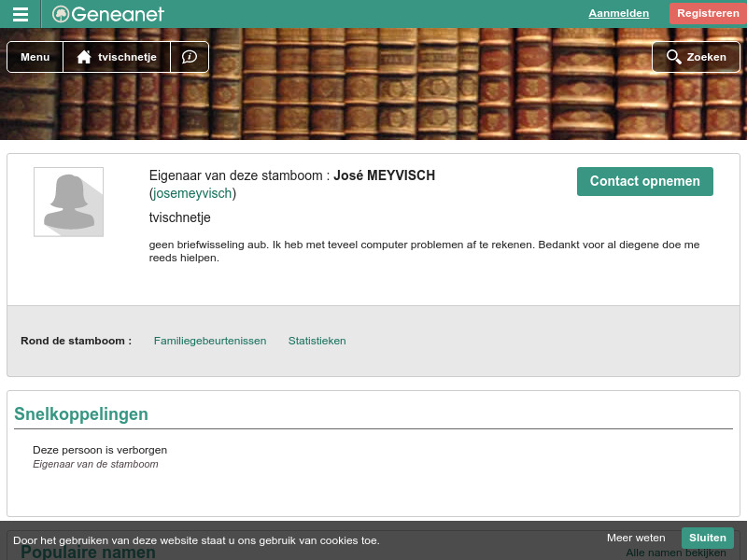
Task: Dismiss the cookie notice with Sluiten
Action: (x=707, y=538)
